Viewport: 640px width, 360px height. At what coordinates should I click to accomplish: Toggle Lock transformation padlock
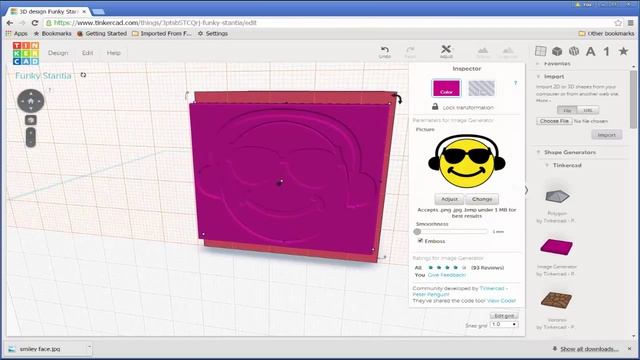[435, 107]
